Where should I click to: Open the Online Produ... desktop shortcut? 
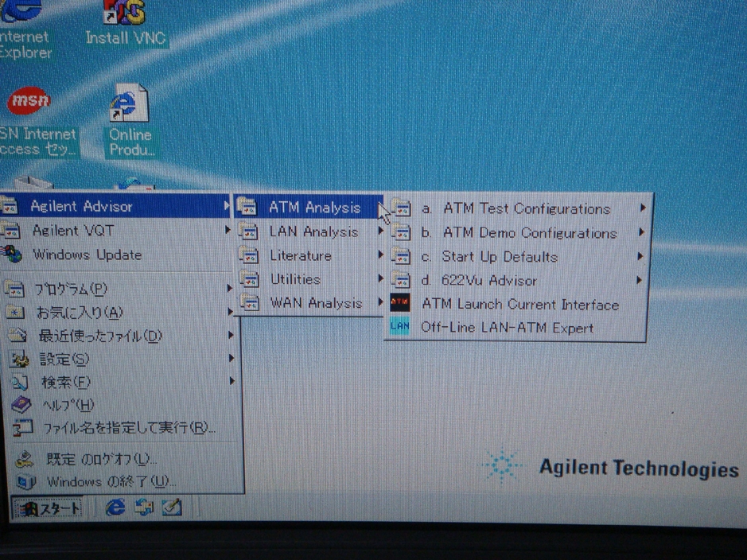(x=130, y=121)
